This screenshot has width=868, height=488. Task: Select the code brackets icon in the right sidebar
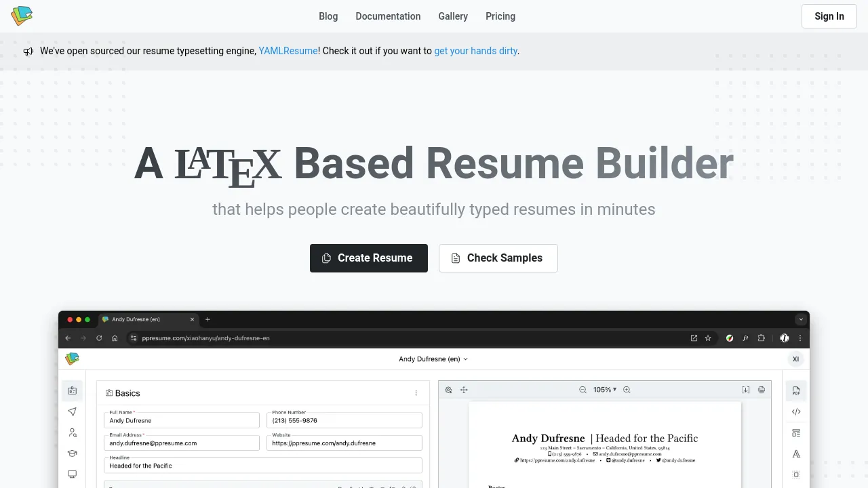point(796,411)
